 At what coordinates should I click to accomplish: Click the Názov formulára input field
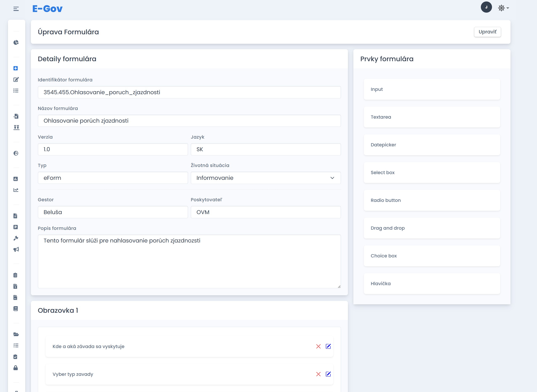[189, 121]
